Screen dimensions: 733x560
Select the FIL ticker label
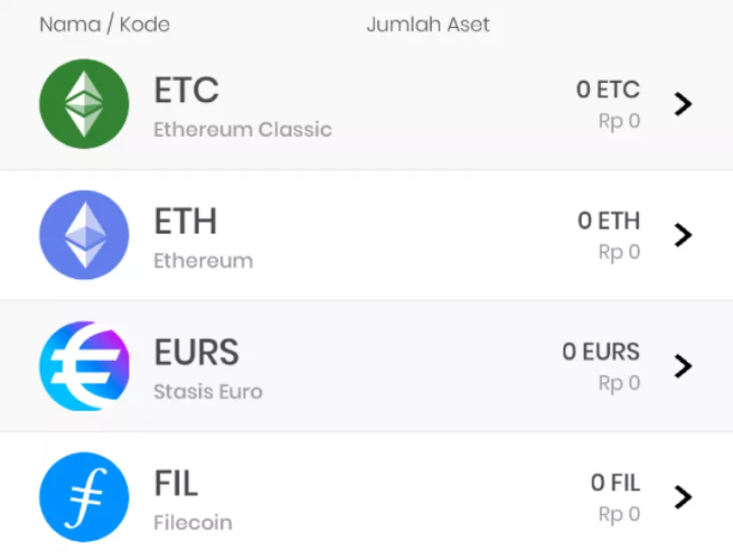175,483
